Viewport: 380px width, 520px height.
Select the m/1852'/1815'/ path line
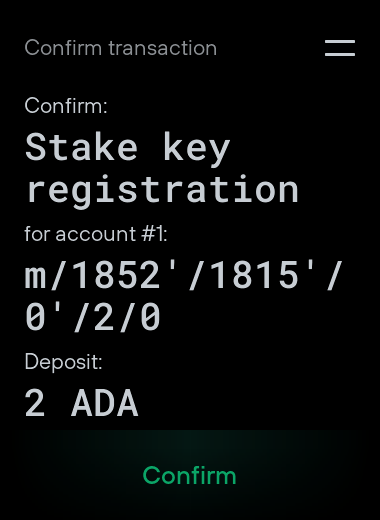coord(184,275)
